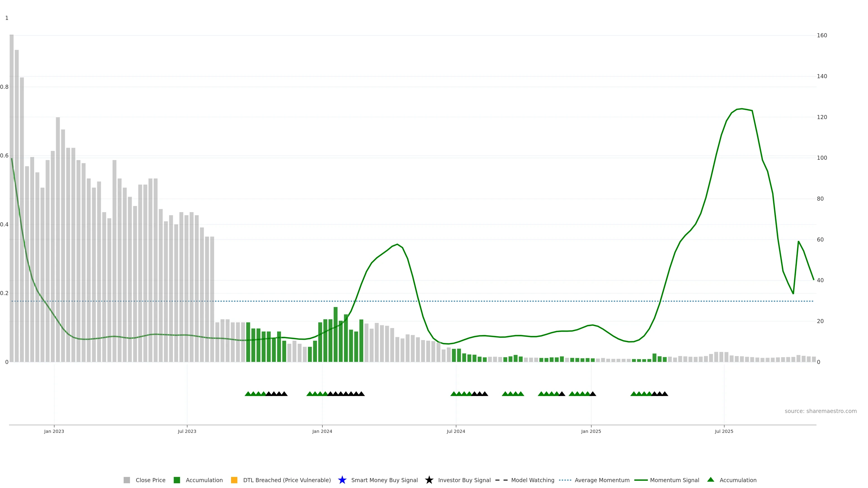
Task: Click the green Accumulation square legend icon
Action: pos(177,480)
